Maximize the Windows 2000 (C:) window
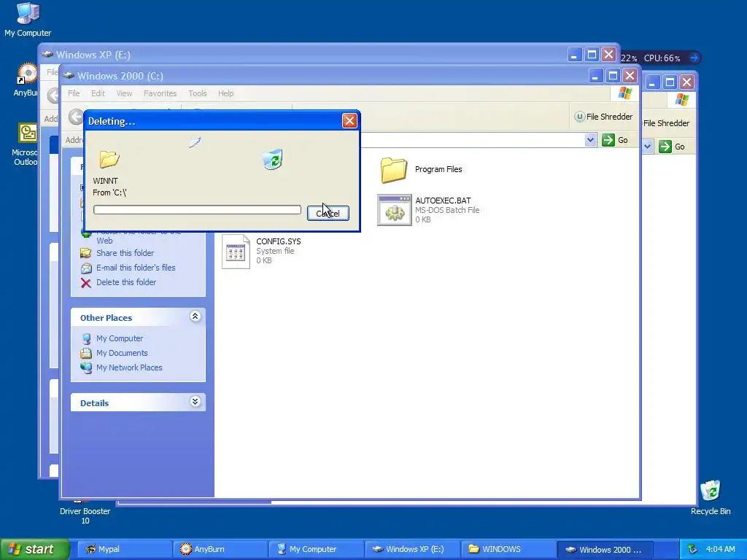This screenshot has width=747, height=560. point(613,76)
